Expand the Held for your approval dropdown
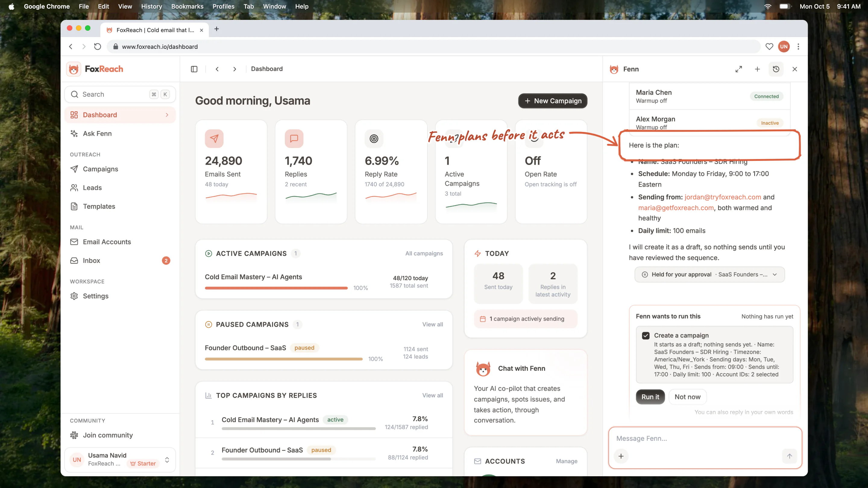 coord(710,274)
